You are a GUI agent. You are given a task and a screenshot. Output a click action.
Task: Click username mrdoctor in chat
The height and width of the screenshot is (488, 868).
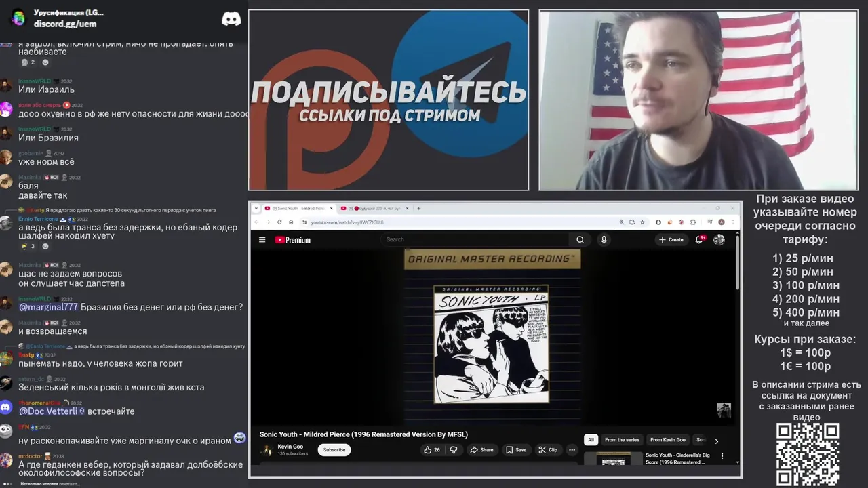[30, 456]
